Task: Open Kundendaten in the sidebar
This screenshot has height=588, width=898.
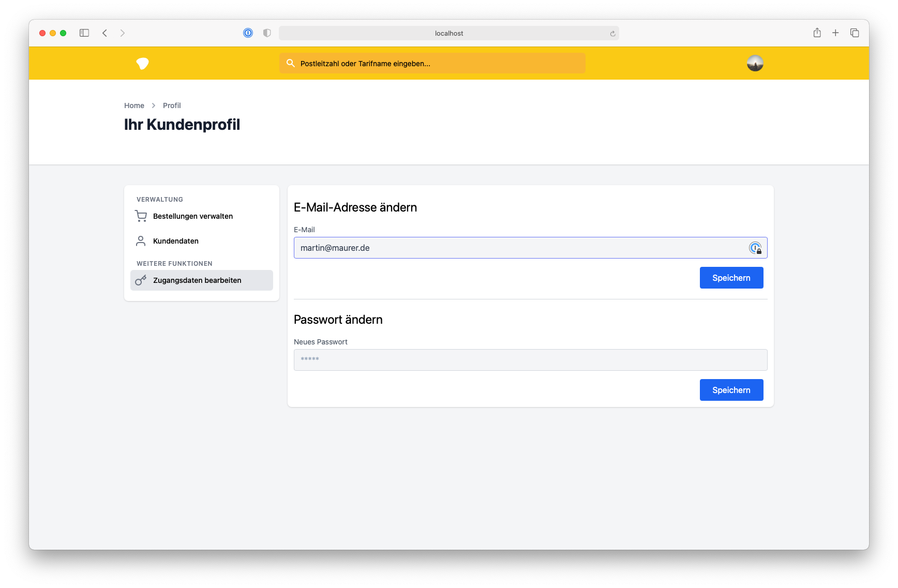Action: click(202, 241)
